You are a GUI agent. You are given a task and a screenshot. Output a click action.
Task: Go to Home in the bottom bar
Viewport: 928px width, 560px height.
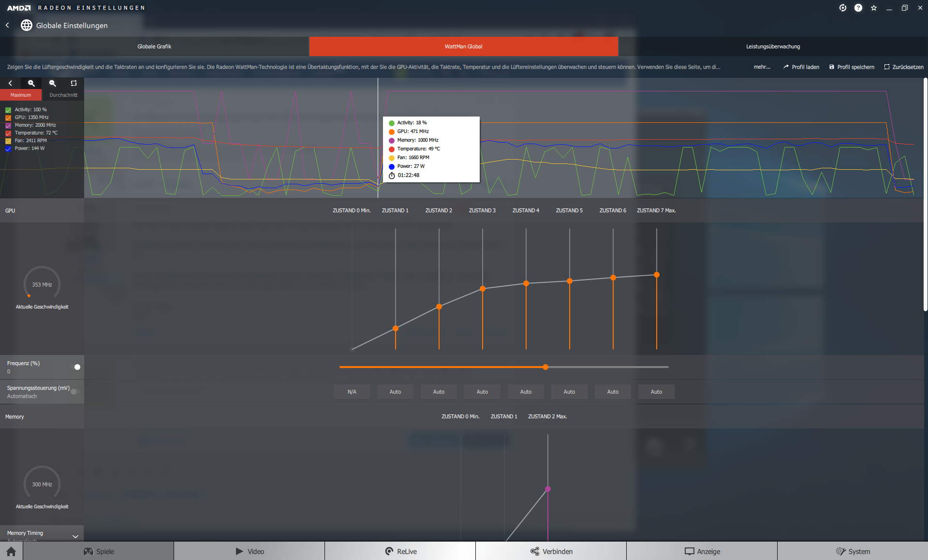coord(11,551)
